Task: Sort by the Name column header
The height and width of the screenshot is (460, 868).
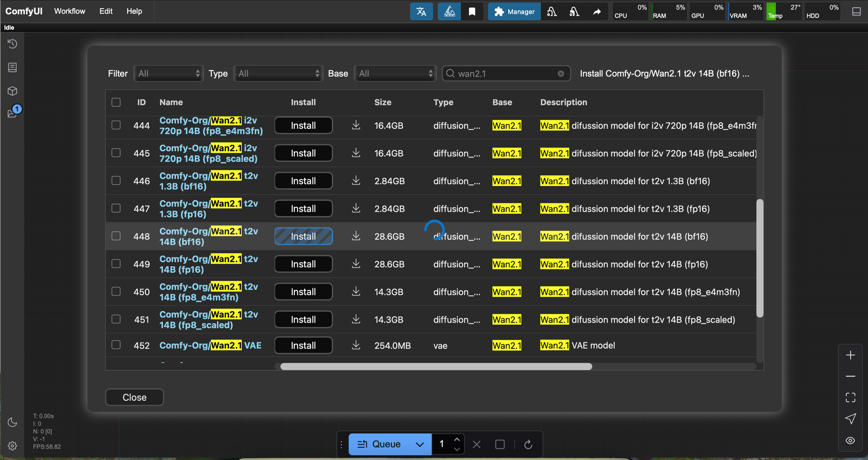Action: tap(171, 102)
